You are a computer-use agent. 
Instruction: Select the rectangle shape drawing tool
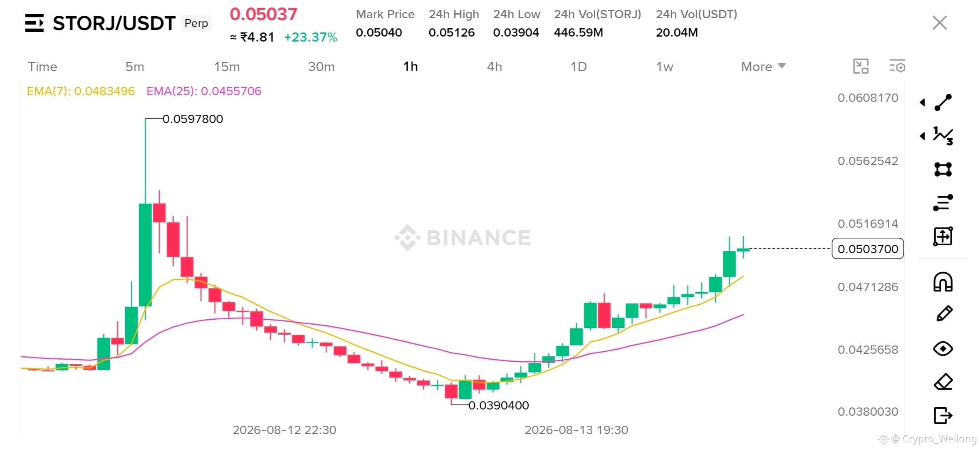point(943,169)
